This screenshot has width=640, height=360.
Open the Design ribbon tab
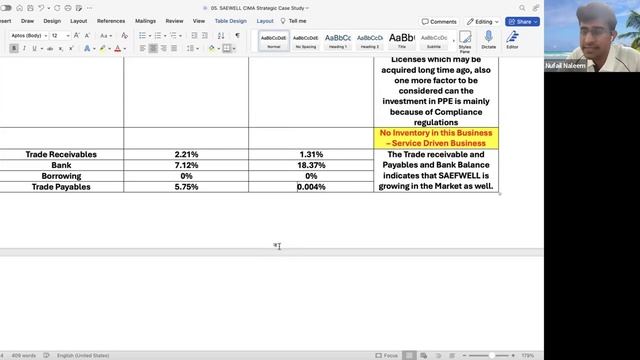point(52,21)
